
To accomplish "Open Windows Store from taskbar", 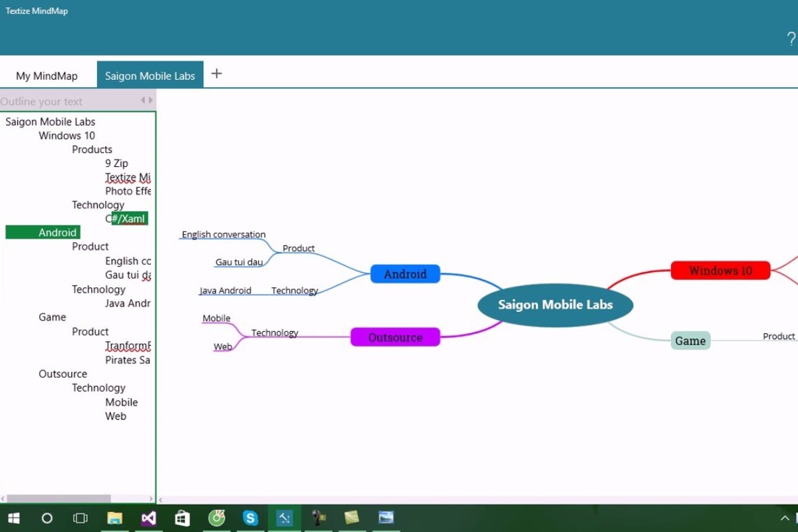I will tap(182, 518).
